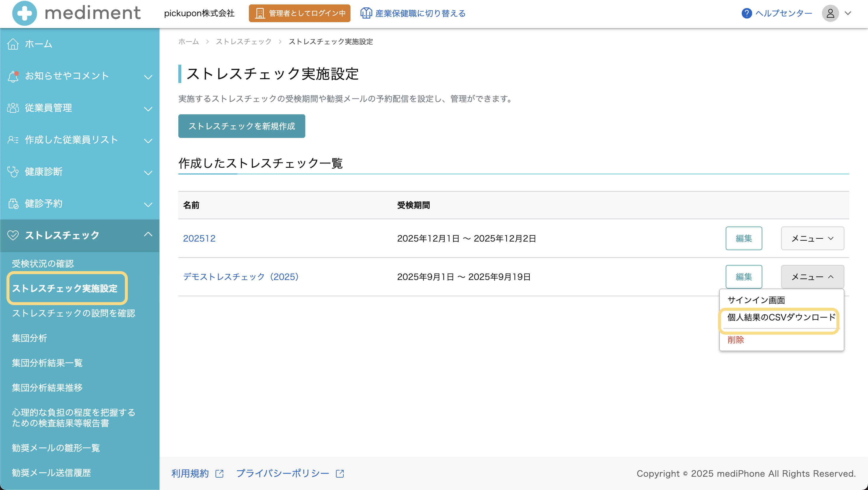Select サインイン画面 menu entry
The height and width of the screenshot is (490, 868).
[x=756, y=300]
